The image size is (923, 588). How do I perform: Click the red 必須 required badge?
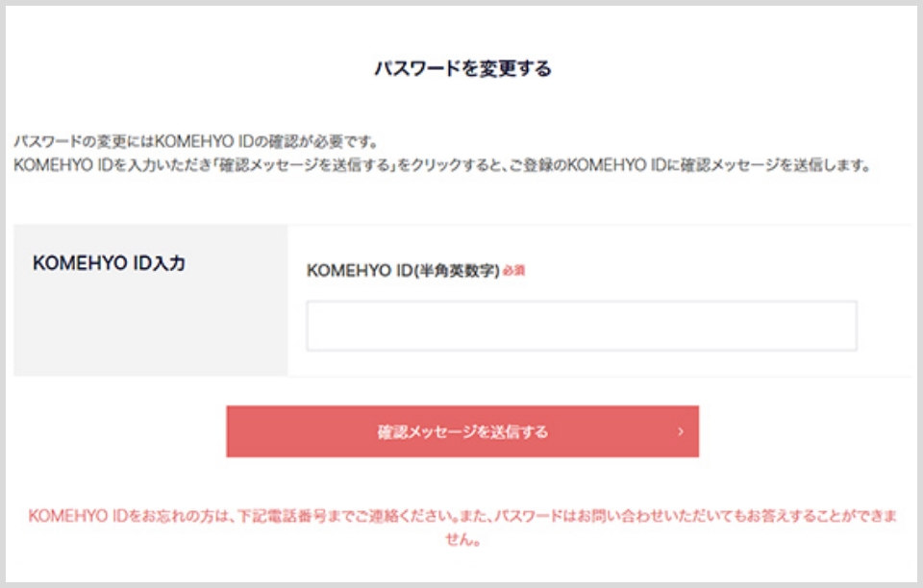tap(514, 271)
